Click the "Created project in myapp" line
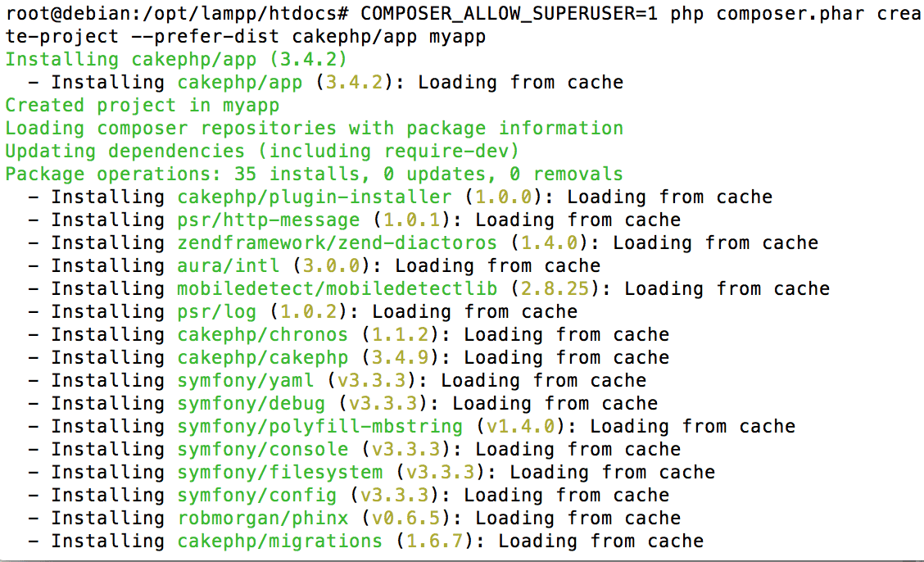This screenshot has width=924, height=562. pyautogui.click(x=142, y=105)
